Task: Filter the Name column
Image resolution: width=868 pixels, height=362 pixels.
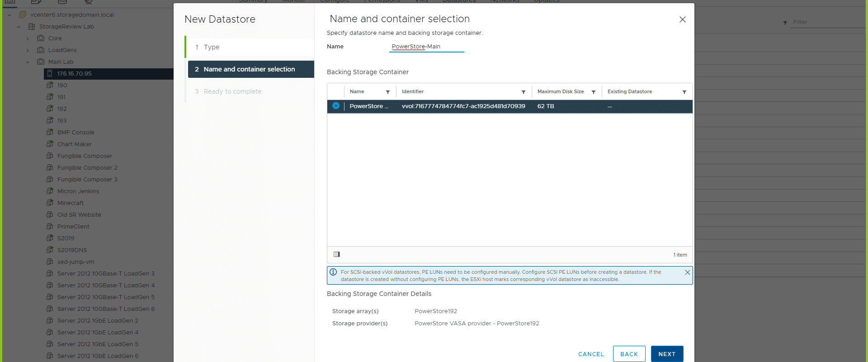Action: (x=388, y=92)
